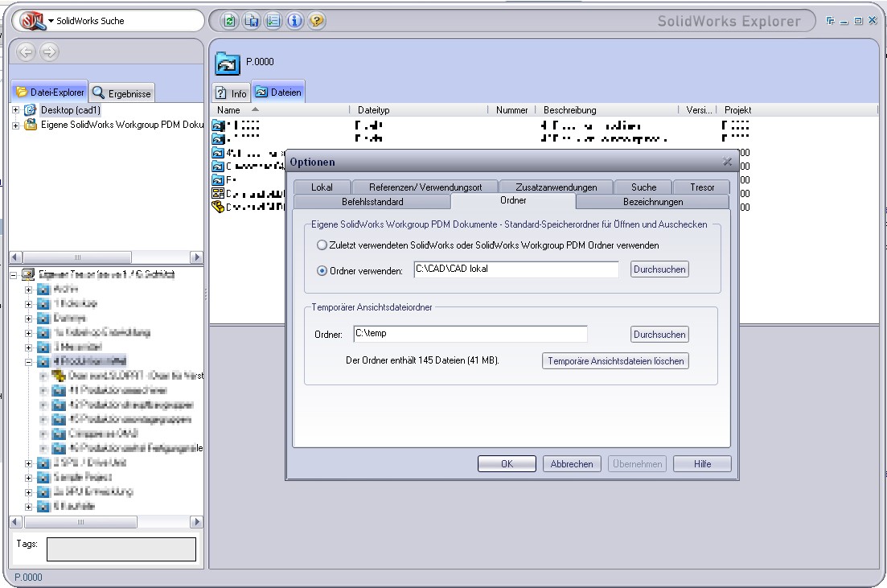Open the Bezeichnungen tab
This screenshot has width=887, height=588.
point(653,202)
